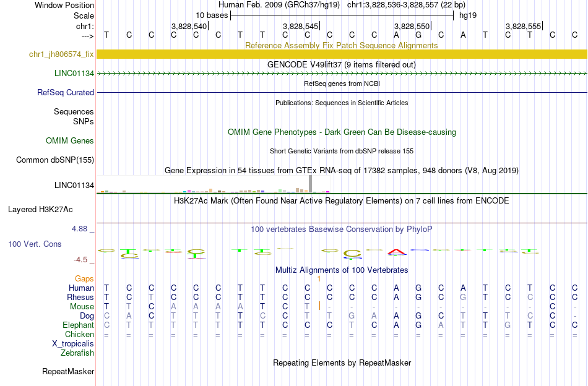Image resolution: width=588 pixels, height=386 pixels.
Task: Click the X_tropicalis species label
Action: click(x=73, y=344)
